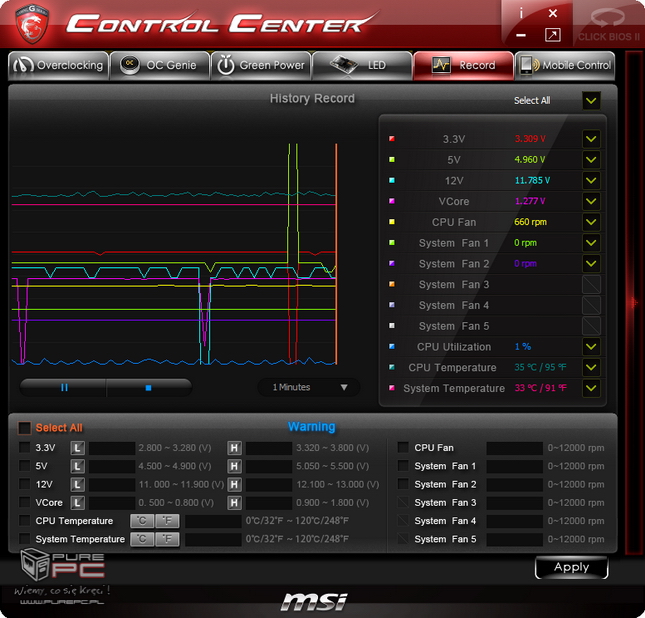Click the H high-limit icon for VCore
Viewport: 645px width, 618px height.
[234, 502]
